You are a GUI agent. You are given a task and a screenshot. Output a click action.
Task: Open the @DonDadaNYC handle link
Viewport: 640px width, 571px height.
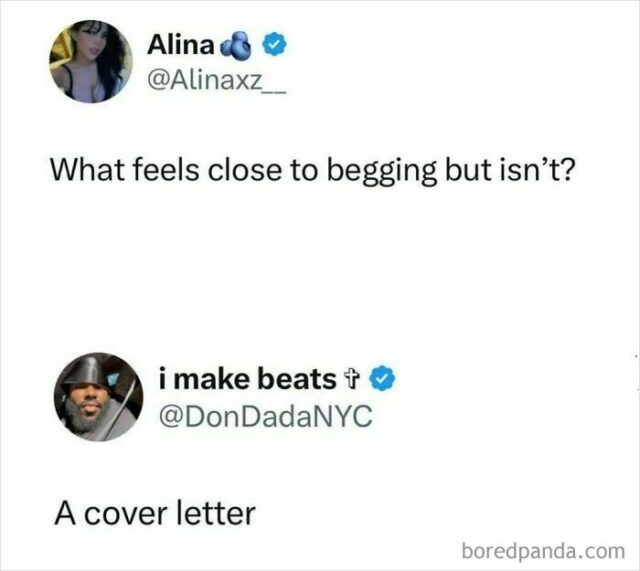click(x=266, y=416)
